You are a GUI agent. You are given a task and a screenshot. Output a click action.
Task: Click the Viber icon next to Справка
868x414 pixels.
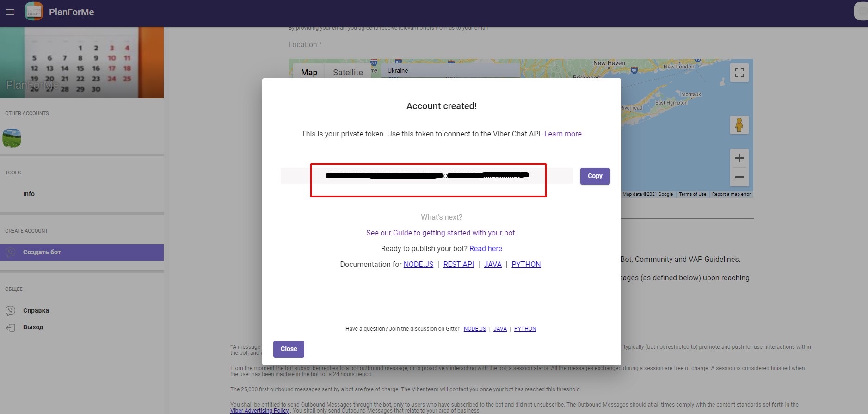pyautogui.click(x=10, y=310)
